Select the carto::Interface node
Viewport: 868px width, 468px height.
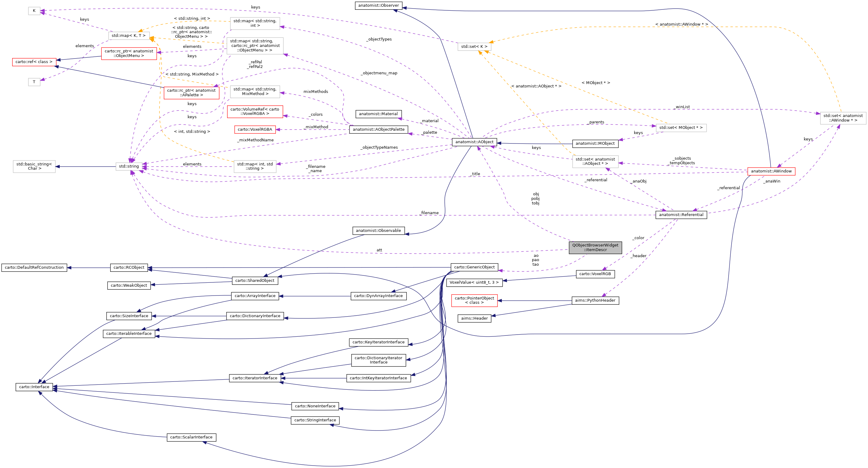click(34, 387)
